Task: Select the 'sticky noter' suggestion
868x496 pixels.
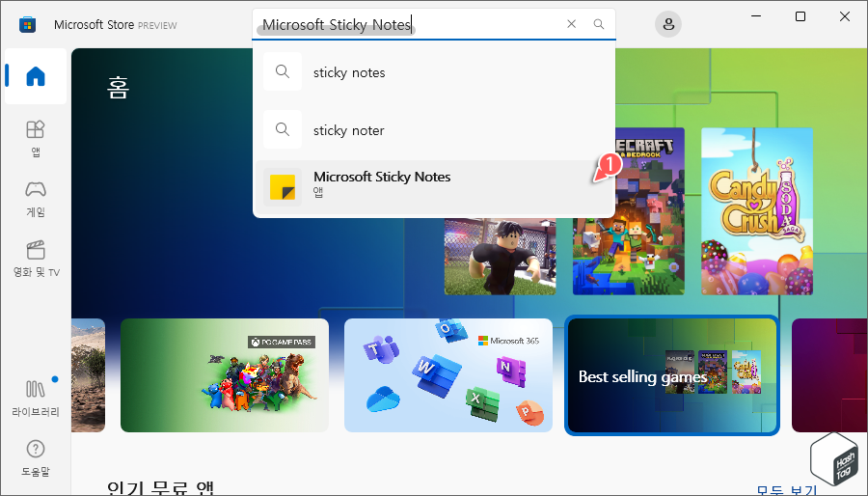Action: 434,130
